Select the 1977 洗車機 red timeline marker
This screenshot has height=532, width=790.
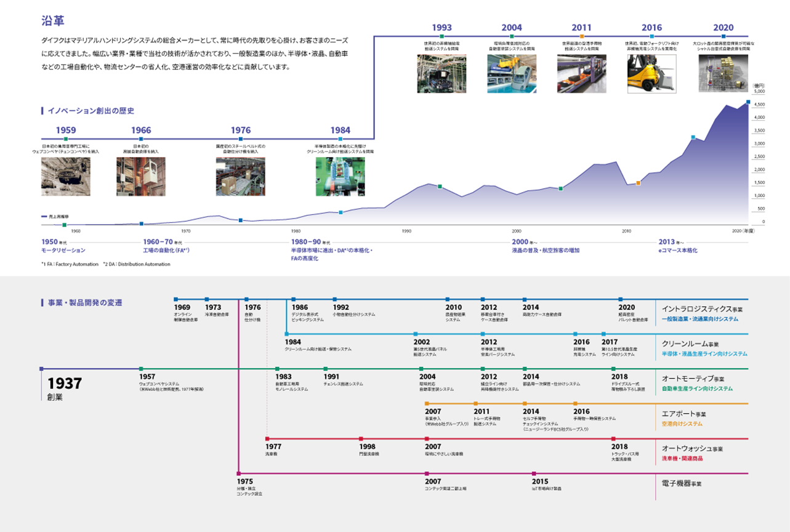coord(267,439)
